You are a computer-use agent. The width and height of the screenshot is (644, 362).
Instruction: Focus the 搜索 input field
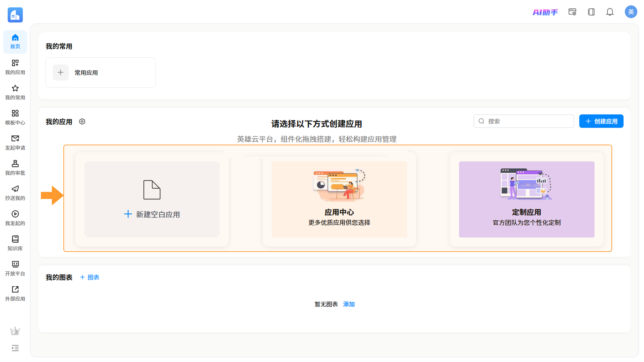[524, 121]
